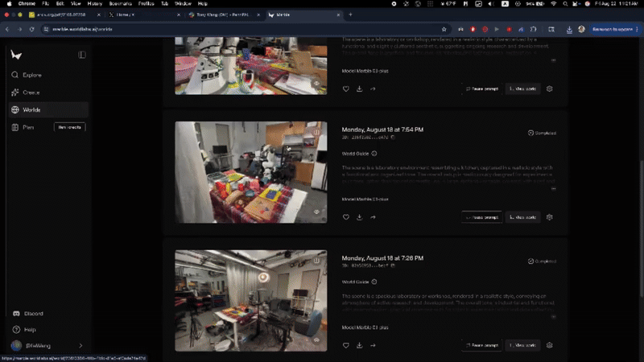Click Reuse prompt on 7:26 PM world
The image size is (644, 362).
[x=481, y=346]
